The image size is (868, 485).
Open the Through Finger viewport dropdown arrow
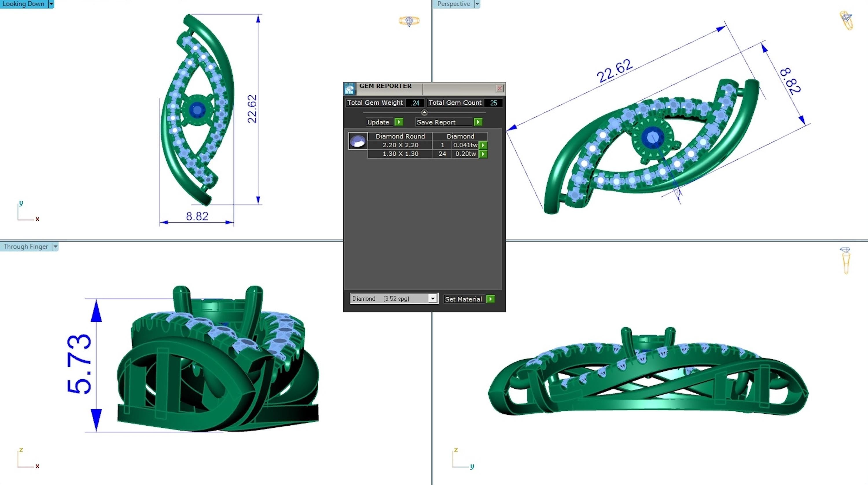pyautogui.click(x=56, y=246)
